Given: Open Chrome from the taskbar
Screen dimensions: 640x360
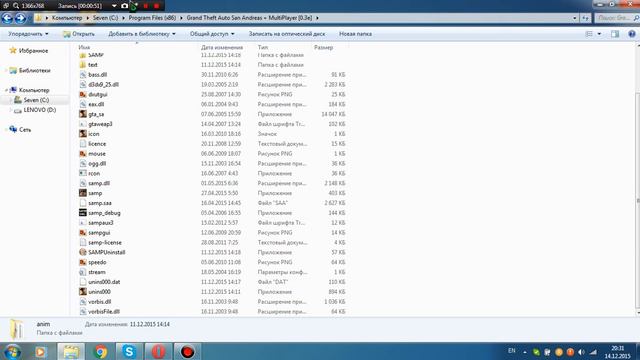Looking at the screenshot, I should [x=100, y=351].
